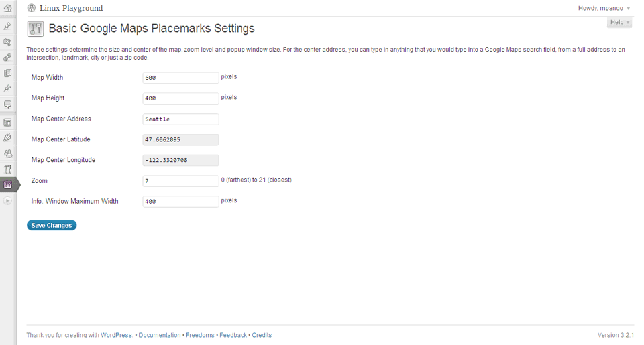This screenshot has height=345, width=644.
Task: Open the Feedback footer link
Action: tap(233, 335)
